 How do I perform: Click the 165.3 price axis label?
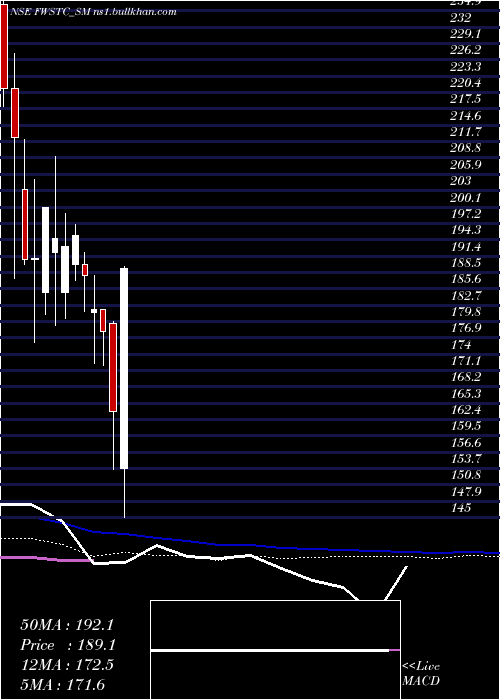point(466,393)
